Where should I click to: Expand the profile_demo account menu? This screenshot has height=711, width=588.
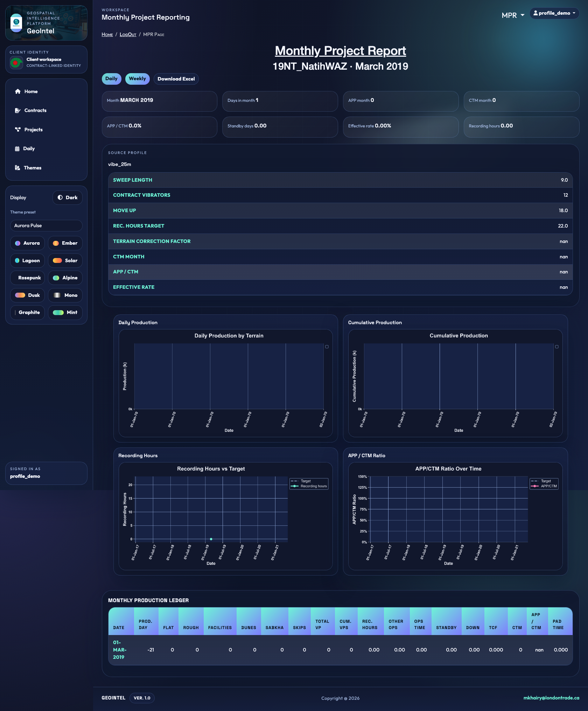(554, 14)
